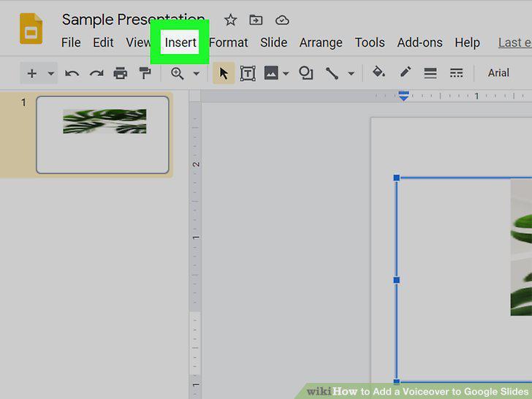Undo the last action
This screenshot has height=399, width=532.
tap(72, 73)
